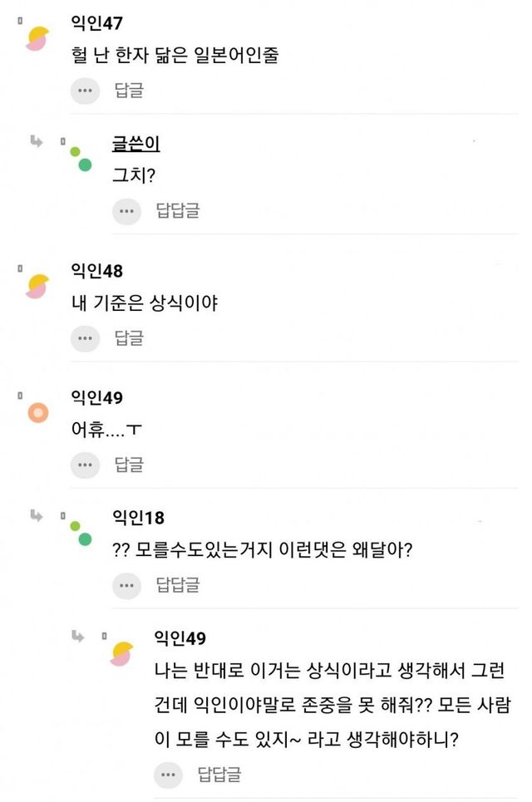
Task: Click the orange ring avatar of 익인49
Action: (37, 411)
